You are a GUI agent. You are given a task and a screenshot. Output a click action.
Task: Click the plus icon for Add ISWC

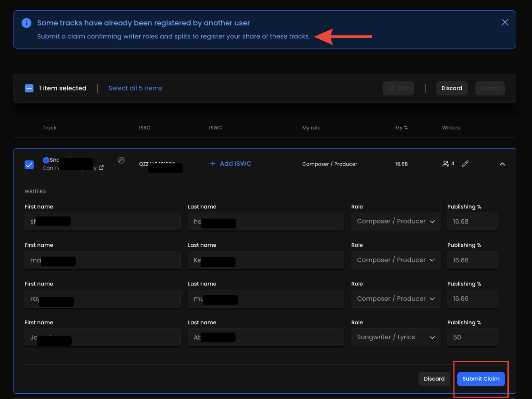(213, 164)
